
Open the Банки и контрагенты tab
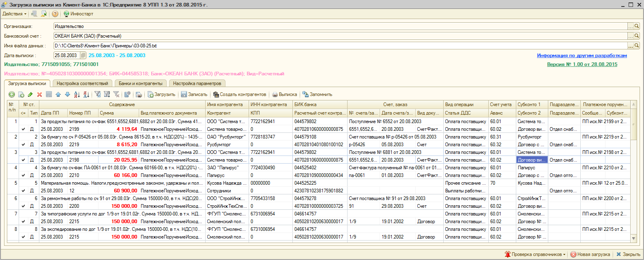coord(140,83)
